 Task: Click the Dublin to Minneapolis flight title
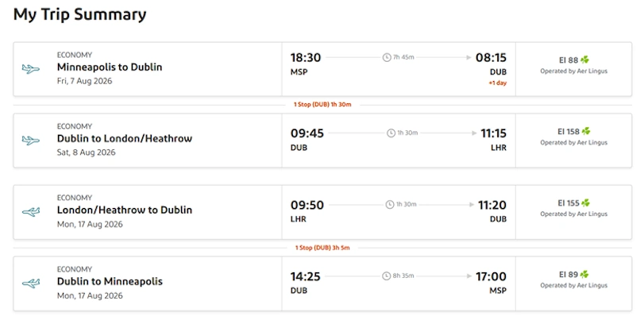pos(110,282)
